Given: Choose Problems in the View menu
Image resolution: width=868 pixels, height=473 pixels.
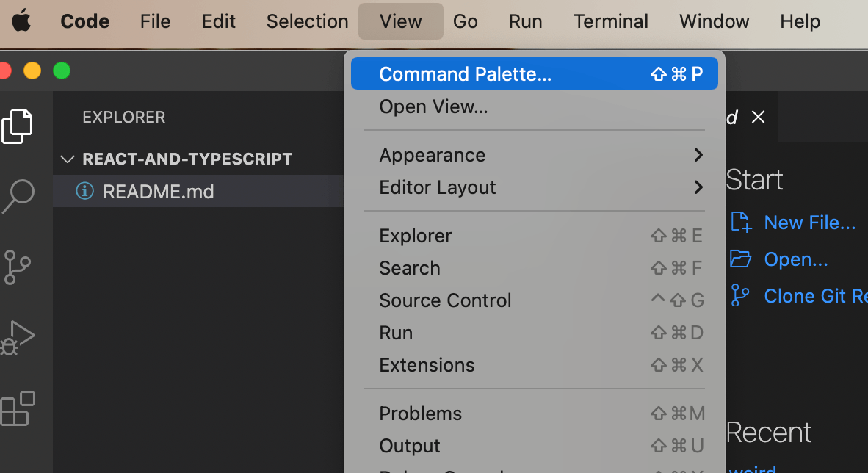Looking at the screenshot, I should 534,414.
